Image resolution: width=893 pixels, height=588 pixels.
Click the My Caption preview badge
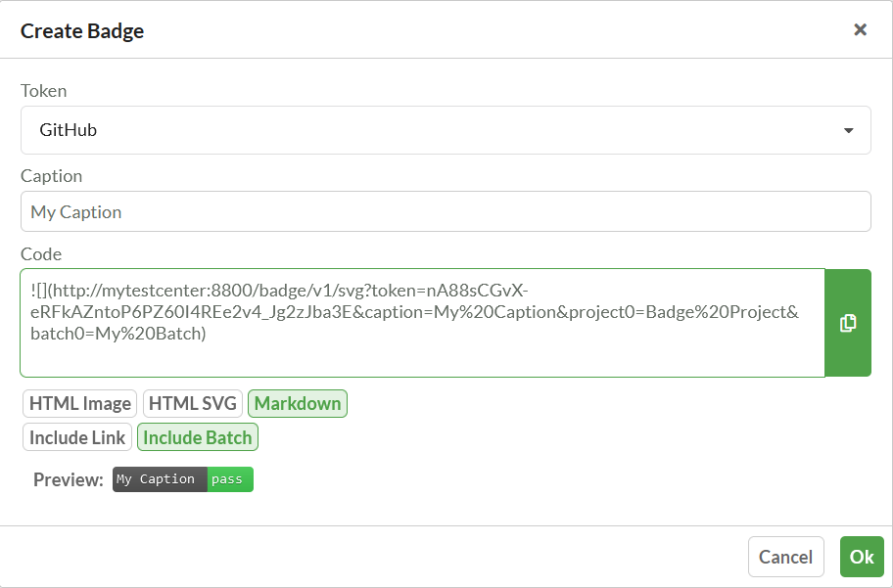[x=159, y=479]
